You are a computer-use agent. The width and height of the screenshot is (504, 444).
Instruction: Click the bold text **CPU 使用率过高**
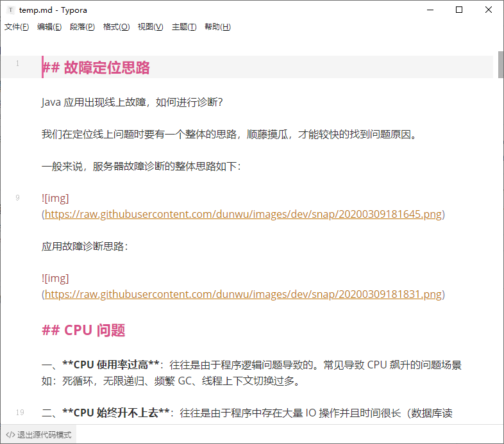pos(111,365)
